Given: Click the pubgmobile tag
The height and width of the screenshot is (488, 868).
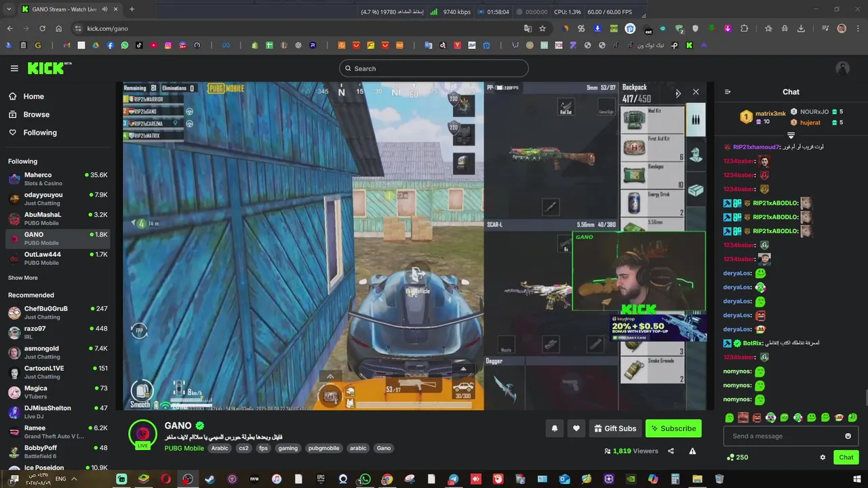Looking at the screenshot, I should (x=323, y=448).
